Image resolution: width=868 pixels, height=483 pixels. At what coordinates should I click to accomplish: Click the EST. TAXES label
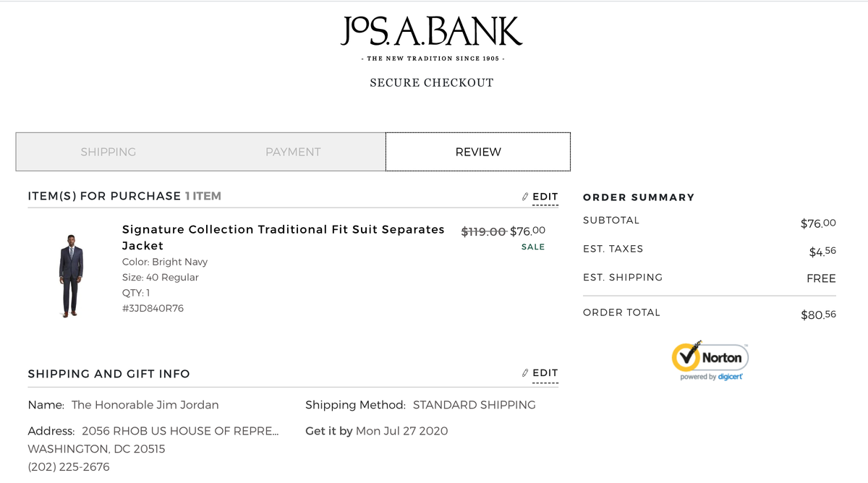tap(613, 249)
